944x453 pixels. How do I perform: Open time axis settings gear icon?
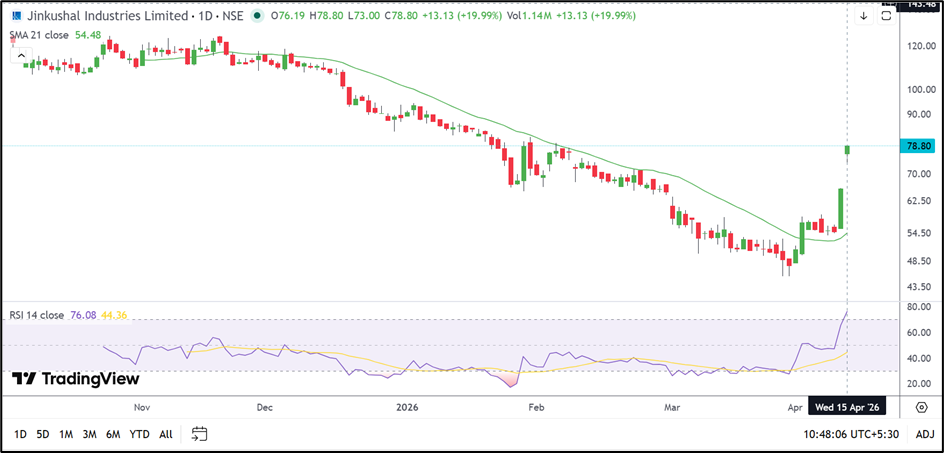(x=919, y=407)
